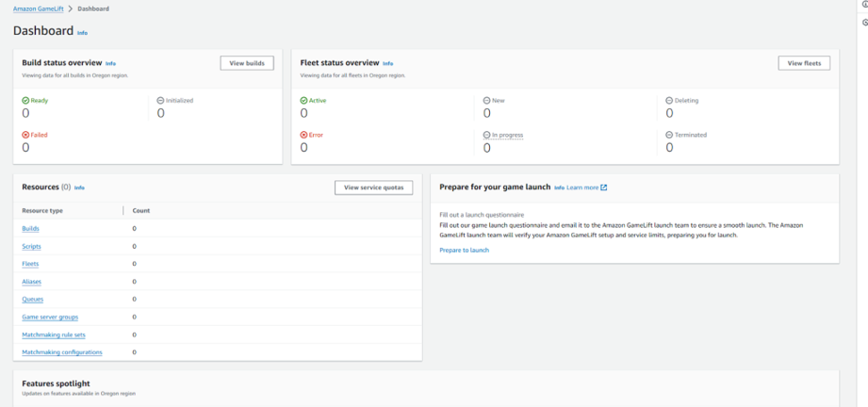
Task: Click the Deleting status icon
Action: coord(669,101)
